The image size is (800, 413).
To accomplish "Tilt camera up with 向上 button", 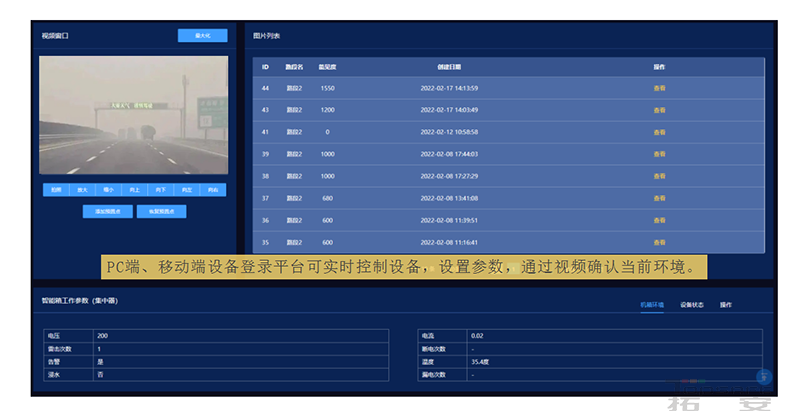I will [x=134, y=190].
